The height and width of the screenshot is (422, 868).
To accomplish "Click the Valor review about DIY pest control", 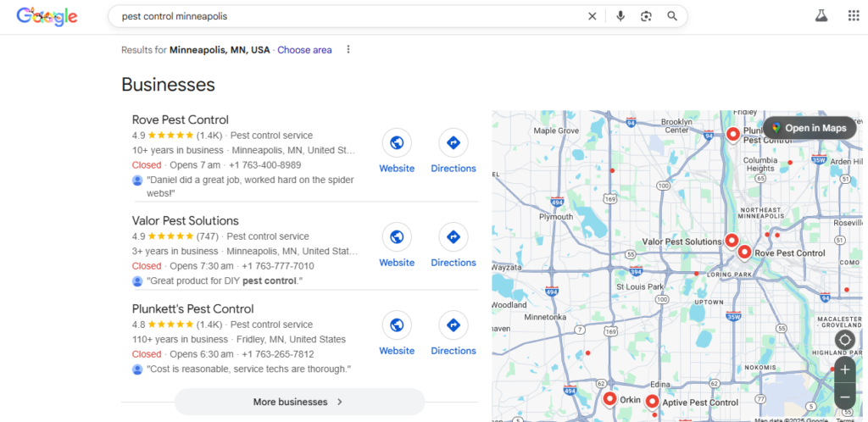I will click(x=225, y=281).
